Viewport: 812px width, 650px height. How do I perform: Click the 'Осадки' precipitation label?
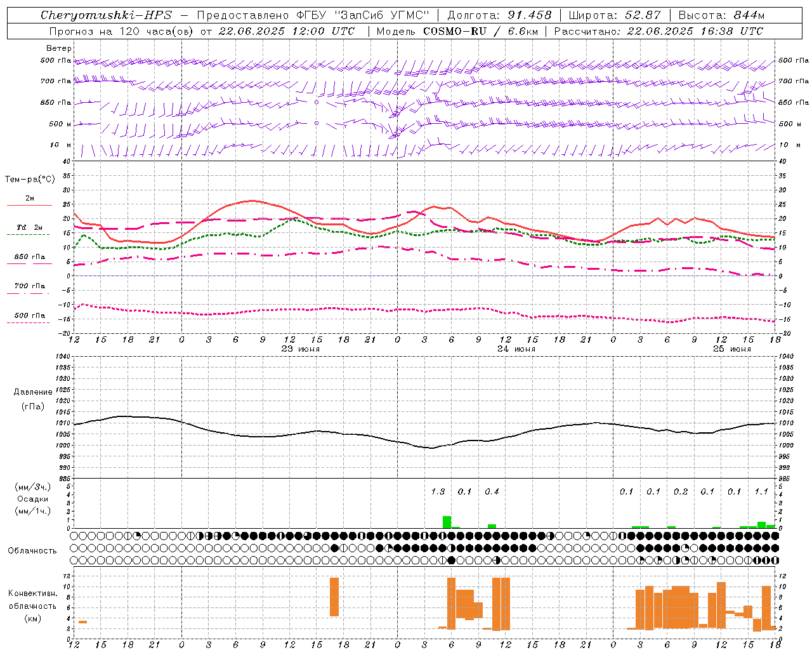point(33,499)
